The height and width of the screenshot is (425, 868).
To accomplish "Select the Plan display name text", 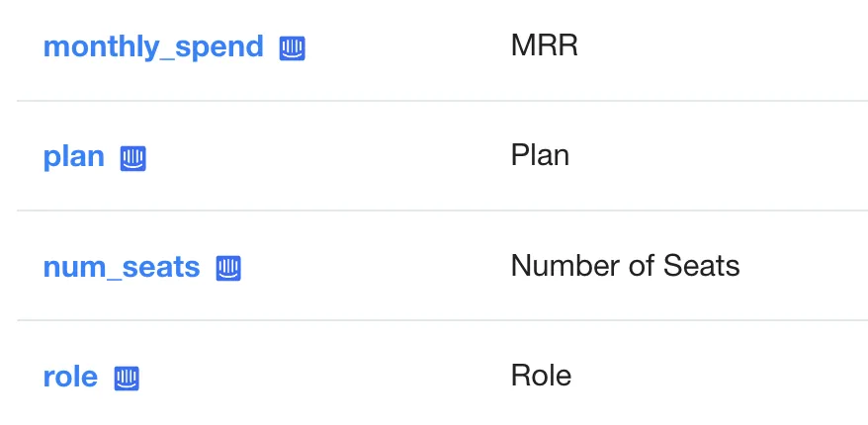I will (541, 155).
